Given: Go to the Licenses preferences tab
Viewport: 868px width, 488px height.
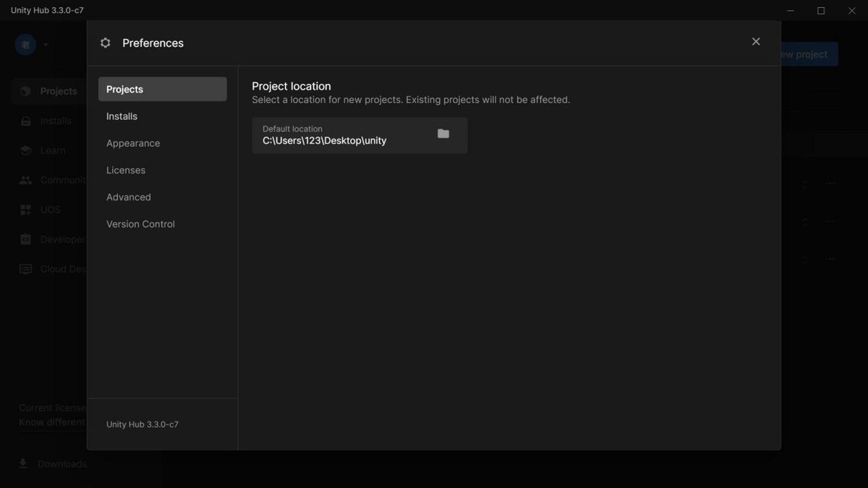Looking at the screenshot, I should pos(163,170).
